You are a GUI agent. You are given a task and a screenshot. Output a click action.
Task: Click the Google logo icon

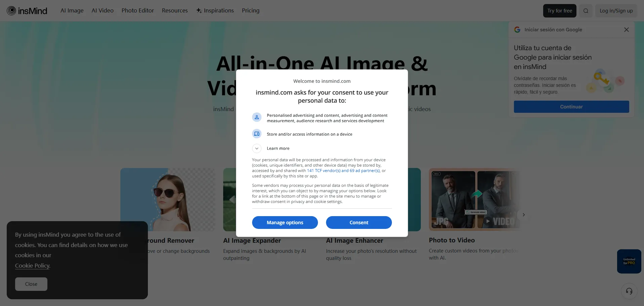click(517, 30)
